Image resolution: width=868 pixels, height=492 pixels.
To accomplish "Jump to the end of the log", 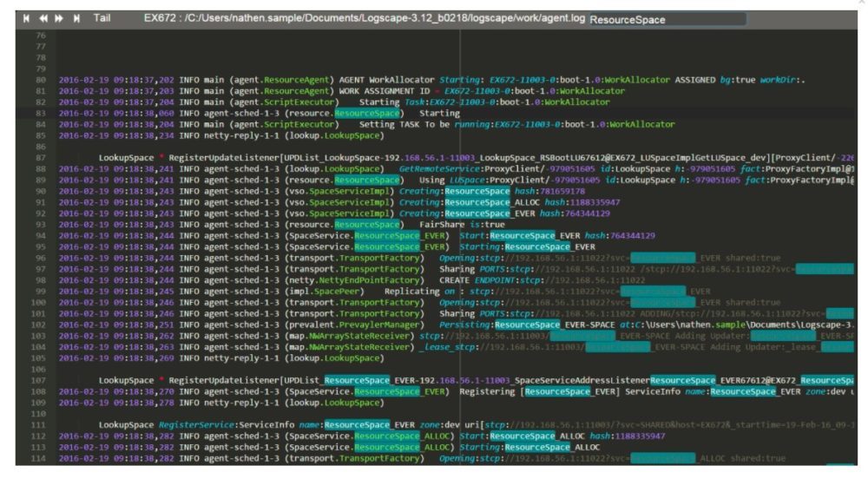I will (x=76, y=18).
